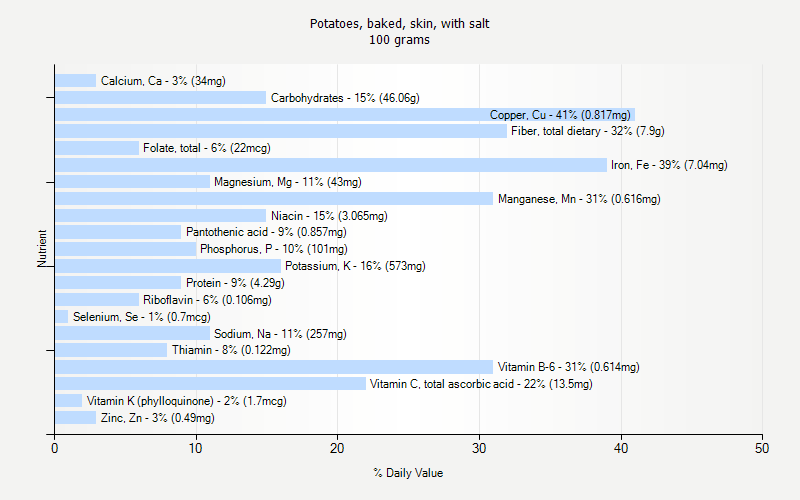The width and height of the screenshot is (800, 500).
Task: Click the '100 grams' subtitle
Action: point(399,40)
